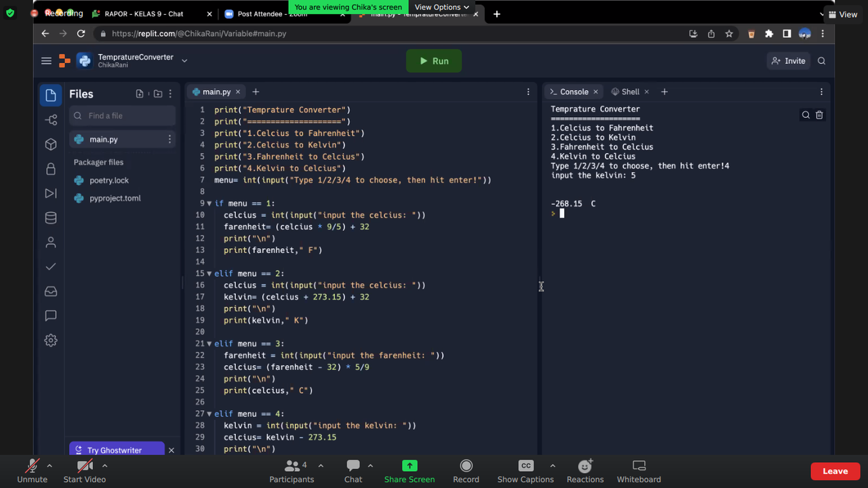868x488 pixels.
Task: Click the Find a file search field
Action: pyautogui.click(x=123, y=116)
